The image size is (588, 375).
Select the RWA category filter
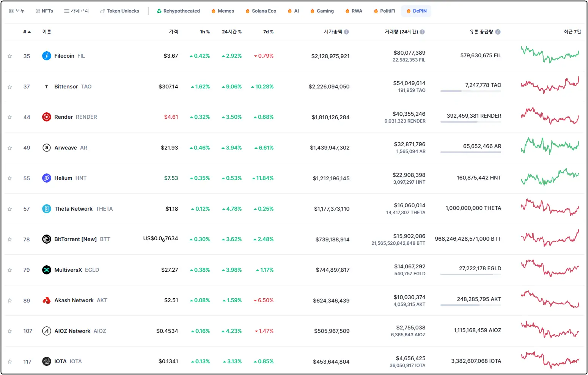coord(354,11)
